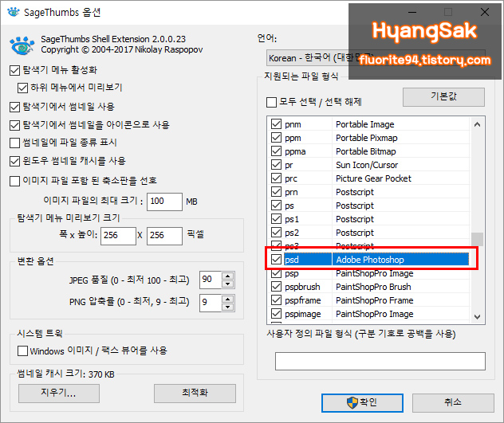Cancel dialog with 취소 button
The width and height of the screenshot is (504, 423).
coord(453,403)
